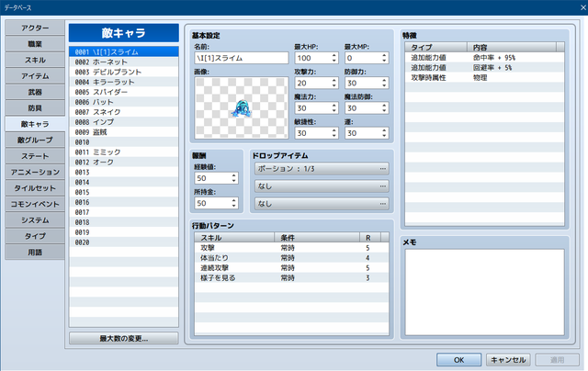
Task: Select empty enemy slot 0010
Action: point(124,142)
